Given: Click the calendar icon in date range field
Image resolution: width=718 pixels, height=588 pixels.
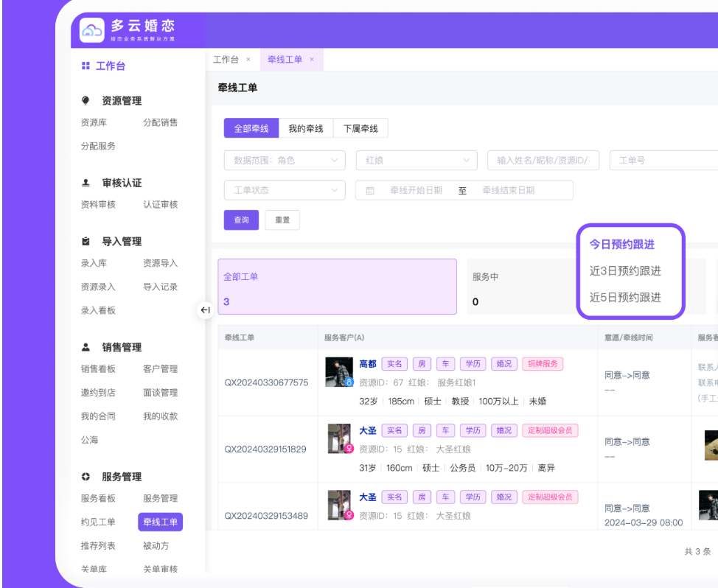Looking at the screenshot, I should (x=371, y=191).
